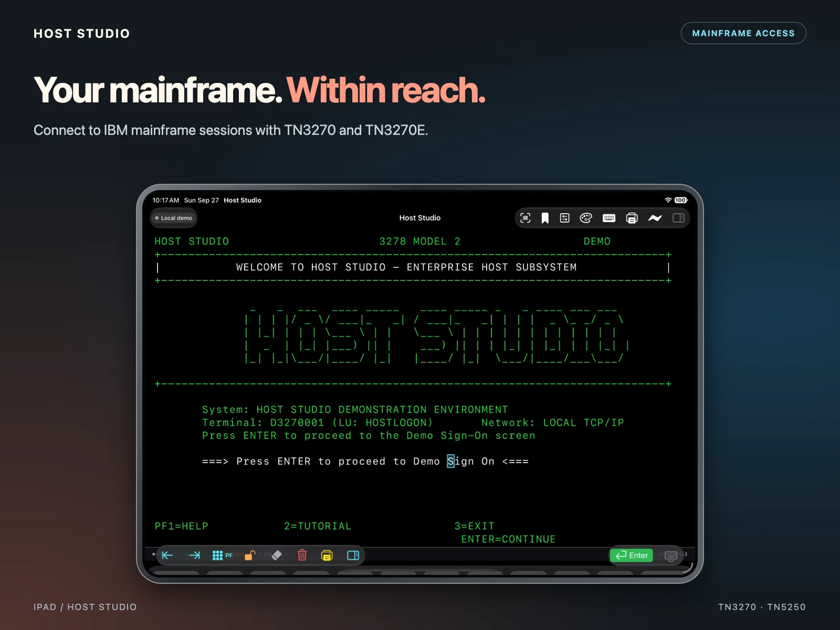Open the color palette theme icon
The image size is (840, 630).
click(x=586, y=218)
